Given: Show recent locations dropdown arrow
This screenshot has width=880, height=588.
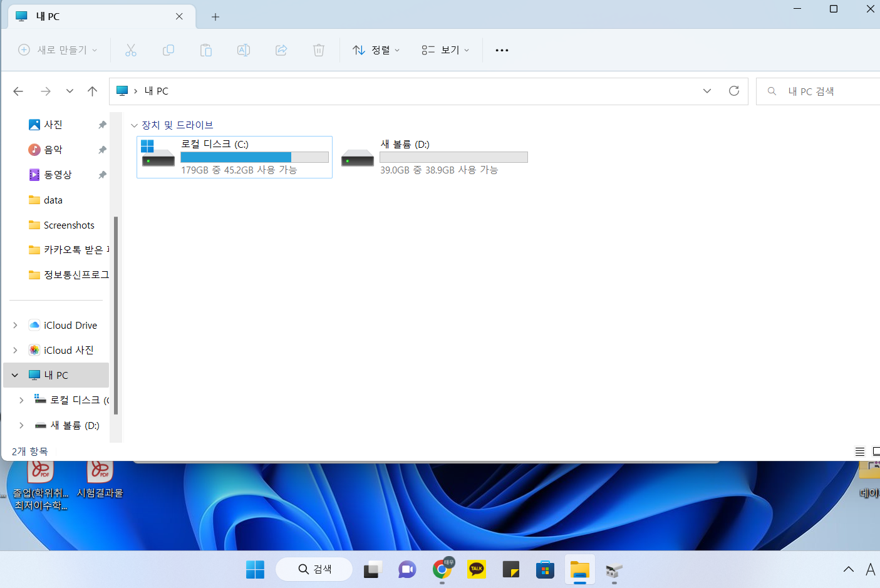Looking at the screenshot, I should pyautogui.click(x=70, y=91).
